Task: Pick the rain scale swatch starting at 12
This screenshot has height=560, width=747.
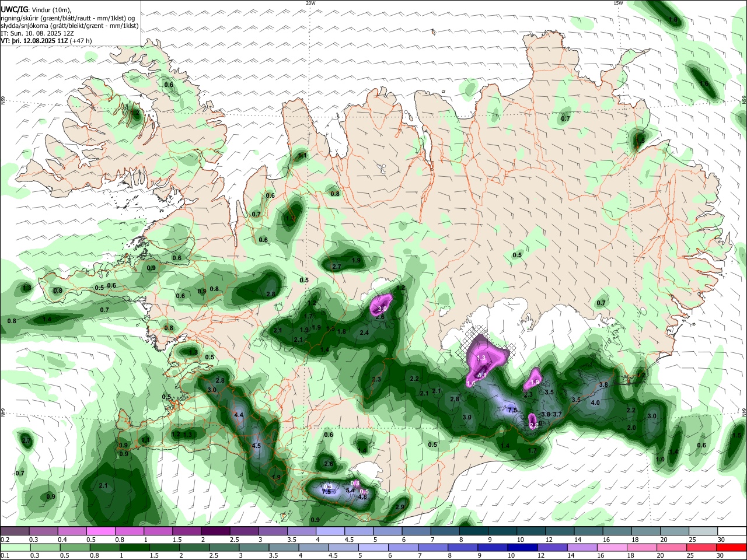Action: click(x=553, y=547)
